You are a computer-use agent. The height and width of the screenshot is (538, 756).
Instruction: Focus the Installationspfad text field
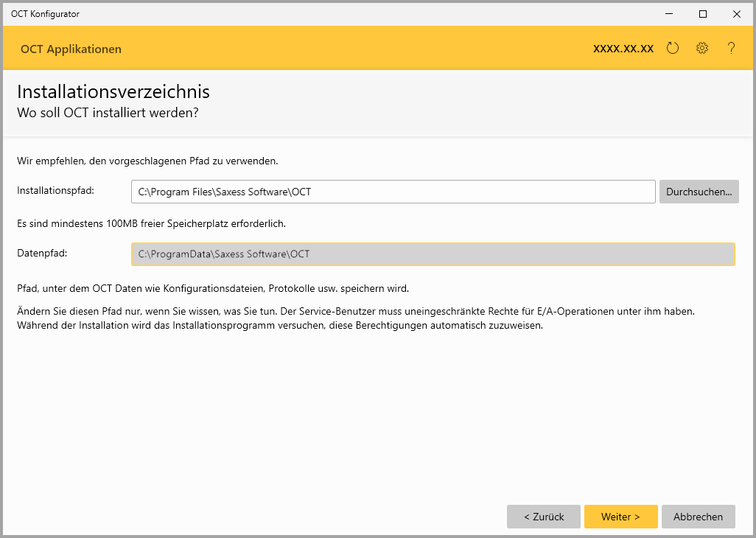tap(393, 192)
